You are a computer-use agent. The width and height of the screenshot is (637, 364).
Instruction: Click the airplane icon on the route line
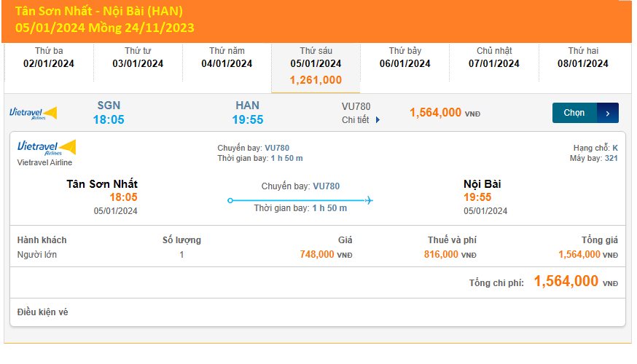tap(369, 200)
